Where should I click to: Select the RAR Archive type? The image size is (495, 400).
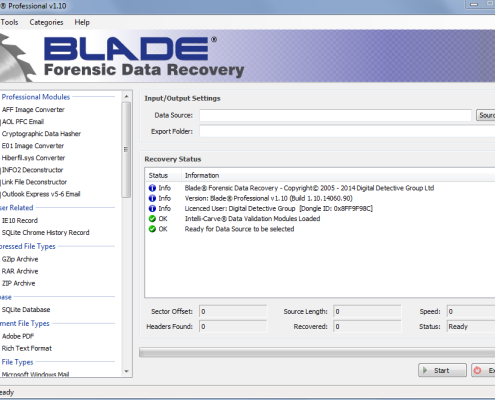pos(20,271)
